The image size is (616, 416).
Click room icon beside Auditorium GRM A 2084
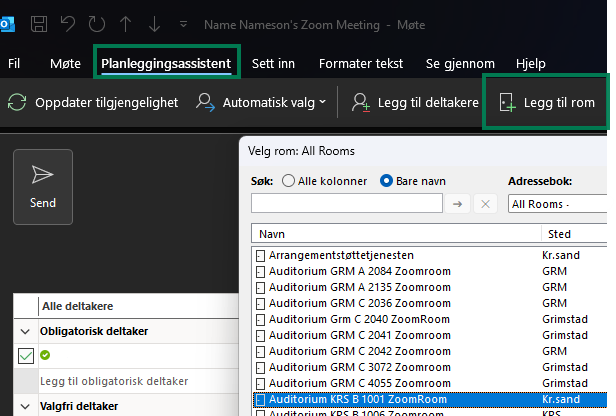point(260,272)
